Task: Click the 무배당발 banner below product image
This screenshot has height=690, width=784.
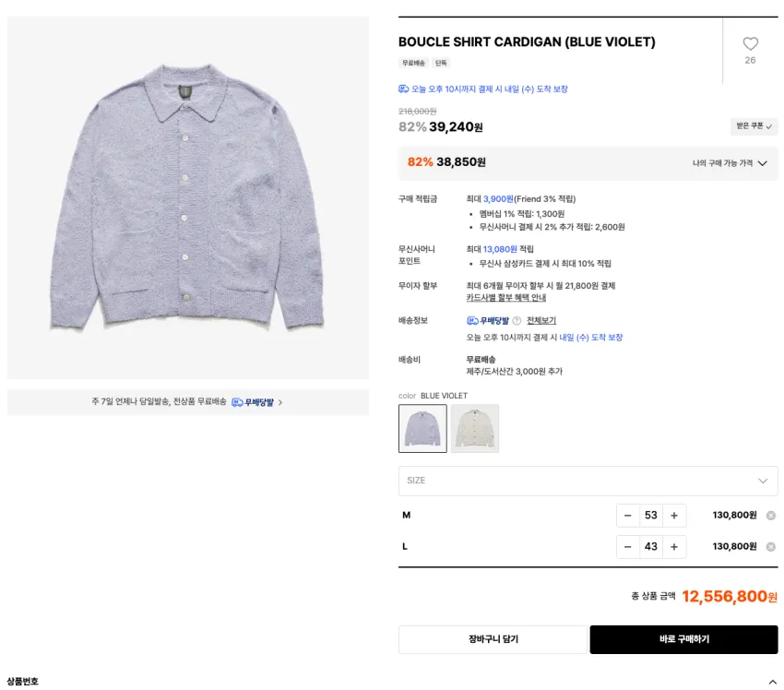Action: coord(188,402)
